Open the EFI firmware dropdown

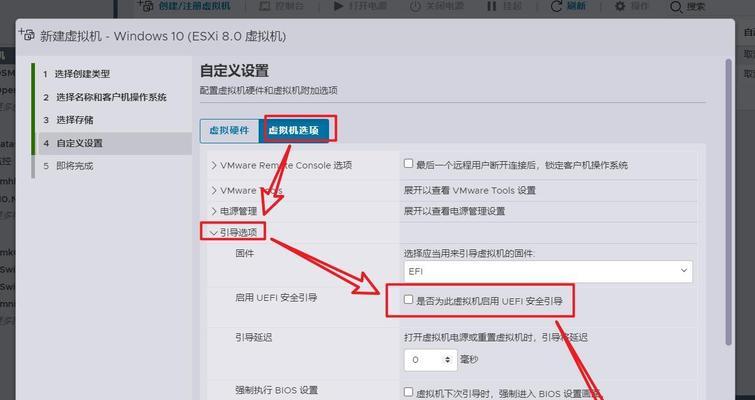pos(548,271)
